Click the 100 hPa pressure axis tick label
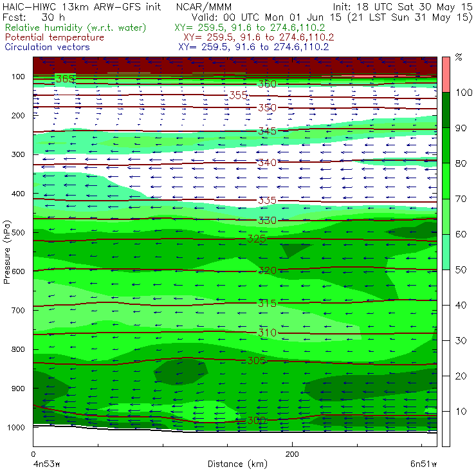 (x=18, y=77)
